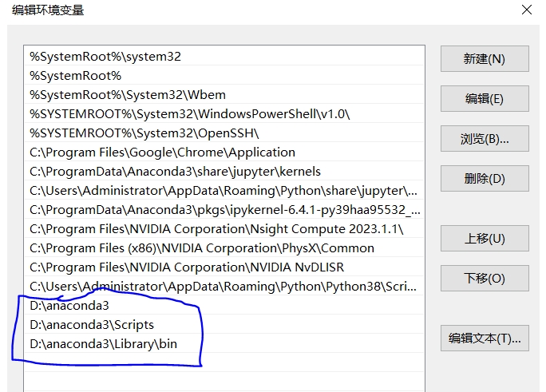Select the plain %SystemRoot% entry
The height and width of the screenshot is (392, 546).
[76, 76]
